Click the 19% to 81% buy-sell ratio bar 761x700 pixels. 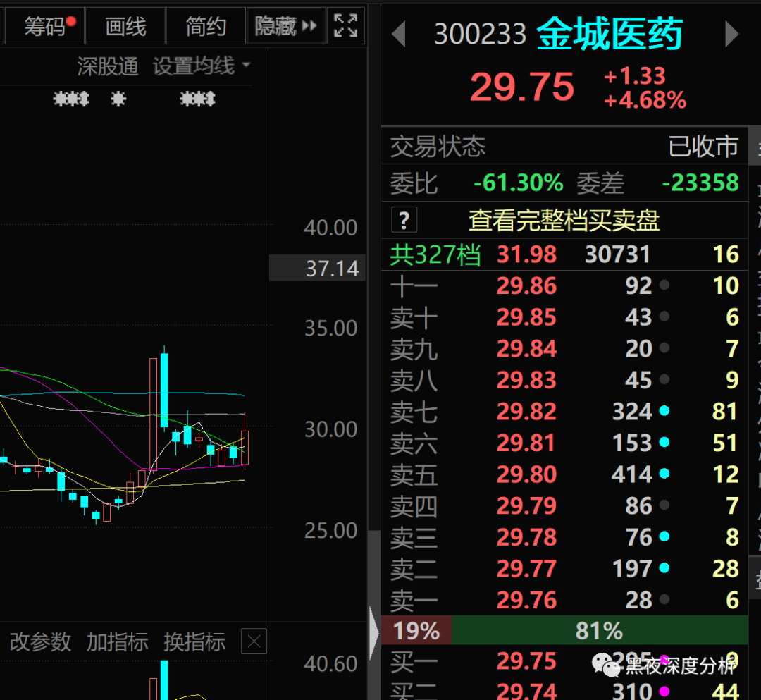tap(564, 631)
